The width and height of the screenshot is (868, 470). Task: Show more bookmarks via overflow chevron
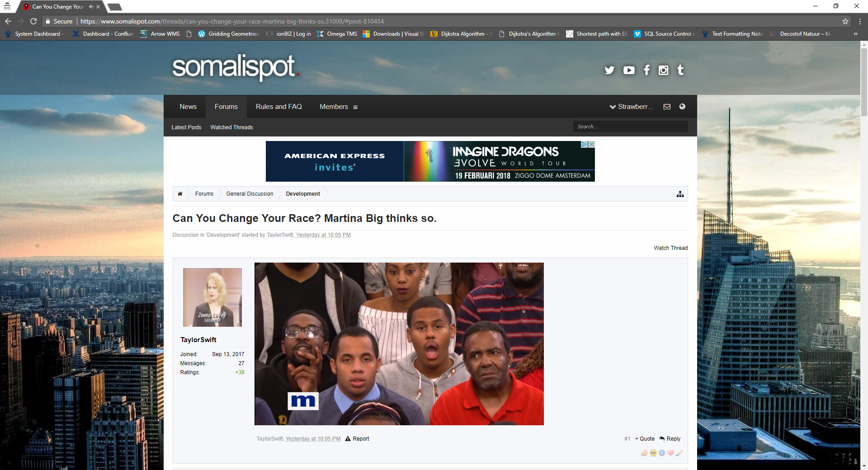pyautogui.click(x=855, y=34)
